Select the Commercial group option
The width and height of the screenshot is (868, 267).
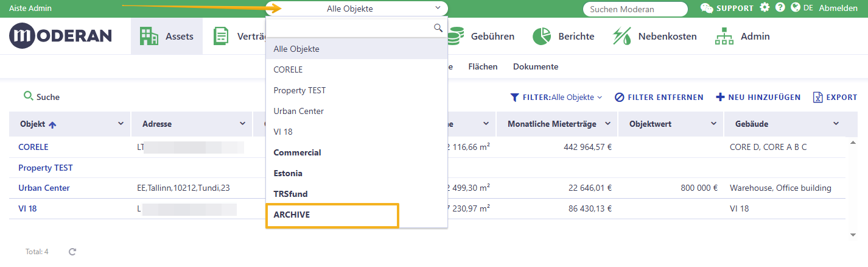click(357, 152)
